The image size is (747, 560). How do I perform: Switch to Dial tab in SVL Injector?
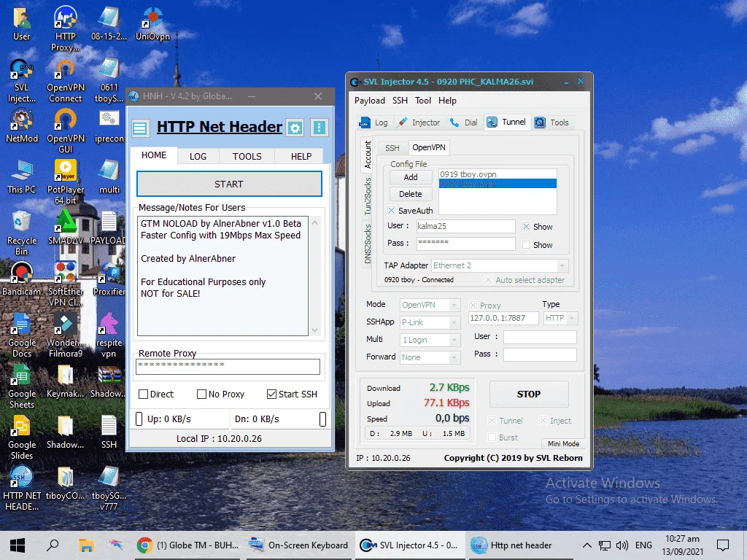pyautogui.click(x=463, y=122)
